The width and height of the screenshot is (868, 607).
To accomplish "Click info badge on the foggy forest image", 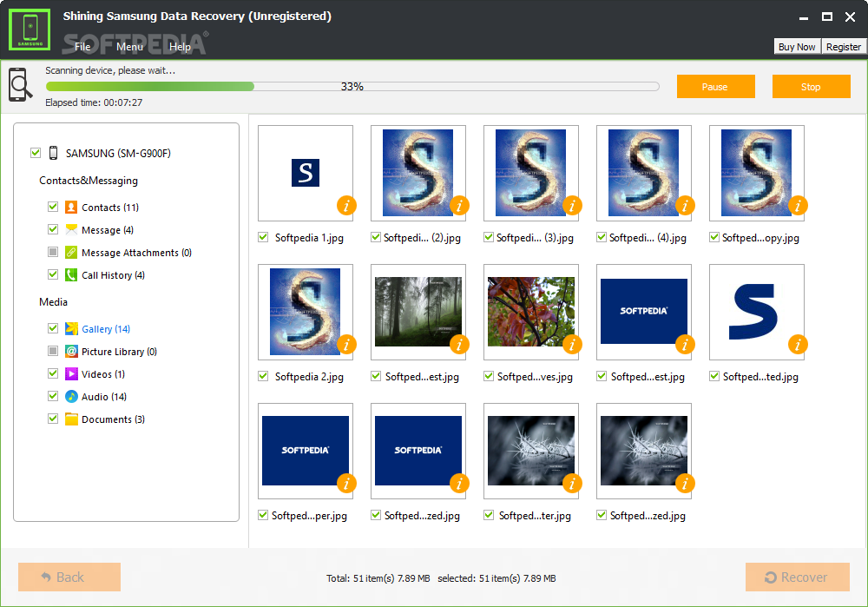I will [459, 345].
